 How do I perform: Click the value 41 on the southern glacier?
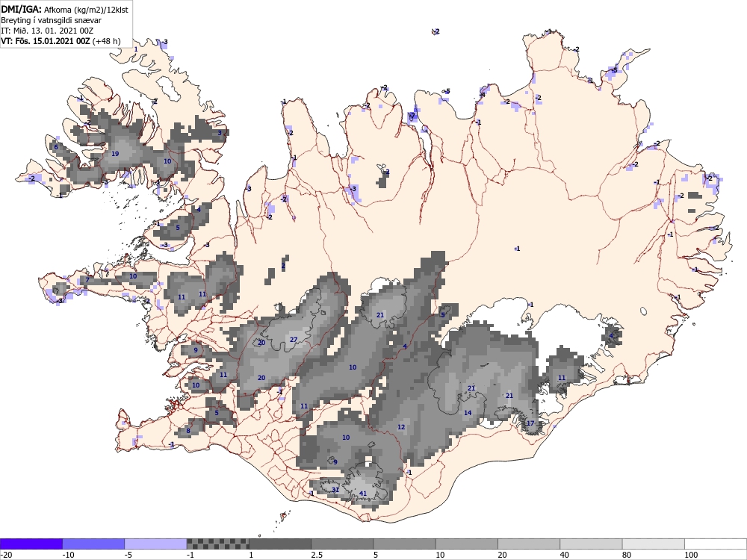coord(363,494)
